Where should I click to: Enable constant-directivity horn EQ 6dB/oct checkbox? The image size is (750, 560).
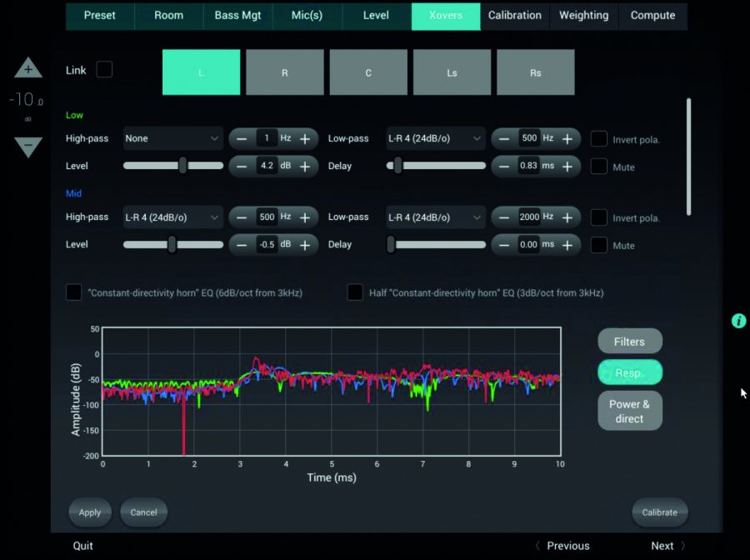(x=74, y=292)
